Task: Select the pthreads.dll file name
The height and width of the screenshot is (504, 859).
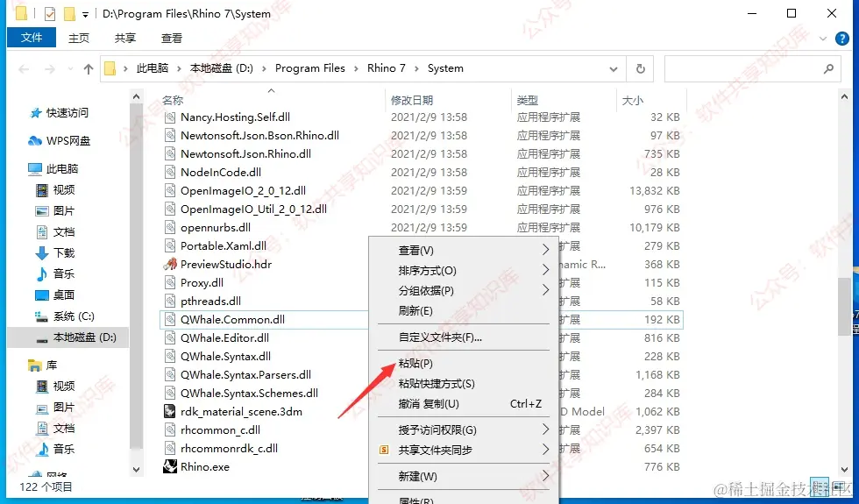Action: (211, 302)
